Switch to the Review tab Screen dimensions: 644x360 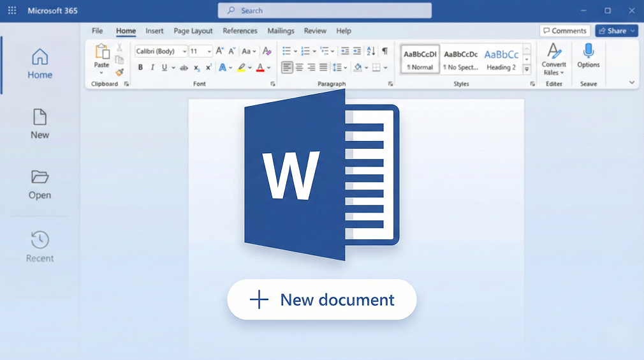(x=315, y=31)
